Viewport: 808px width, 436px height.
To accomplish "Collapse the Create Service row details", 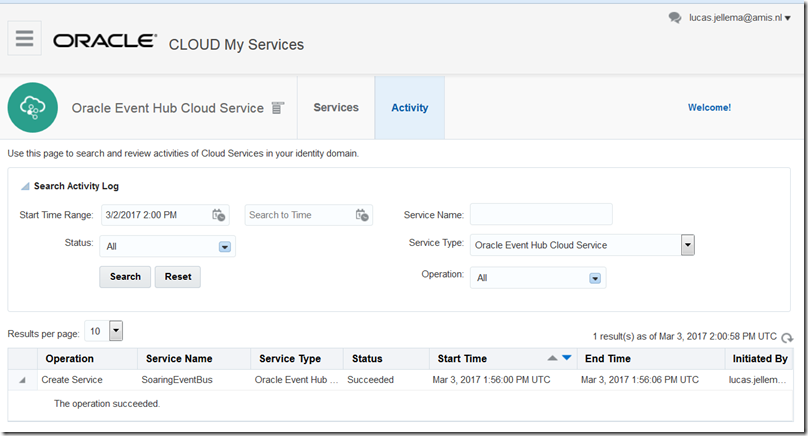I will [x=22, y=380].
